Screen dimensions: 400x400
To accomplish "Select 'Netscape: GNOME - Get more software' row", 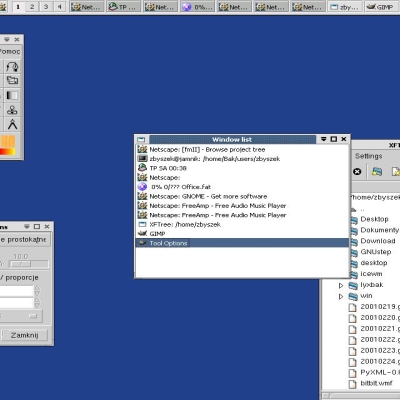I will click(x=242, y=196).
